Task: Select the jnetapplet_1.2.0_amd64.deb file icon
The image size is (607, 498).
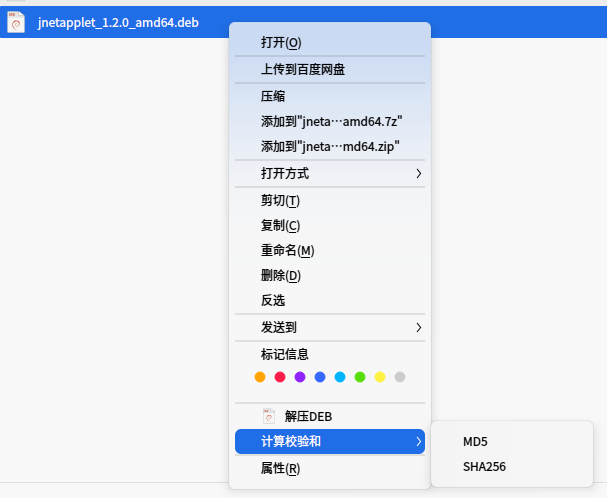Action: (x=16, y=22)
